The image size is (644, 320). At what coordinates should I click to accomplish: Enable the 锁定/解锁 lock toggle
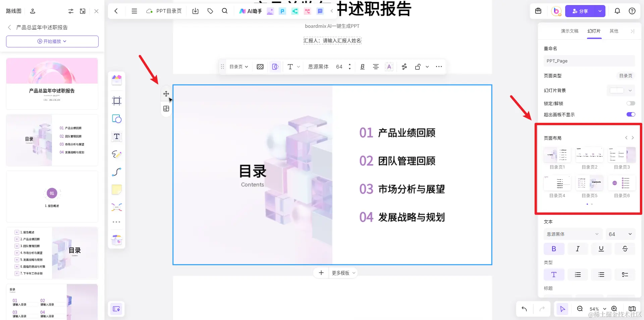(x=631, y=103)
